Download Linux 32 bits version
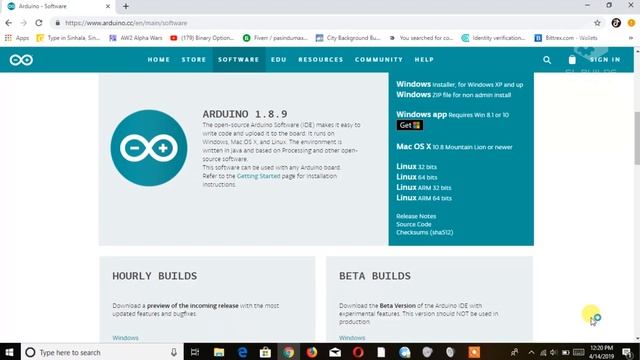The width and height of the screenshot is (640, 360). (416, 167)
